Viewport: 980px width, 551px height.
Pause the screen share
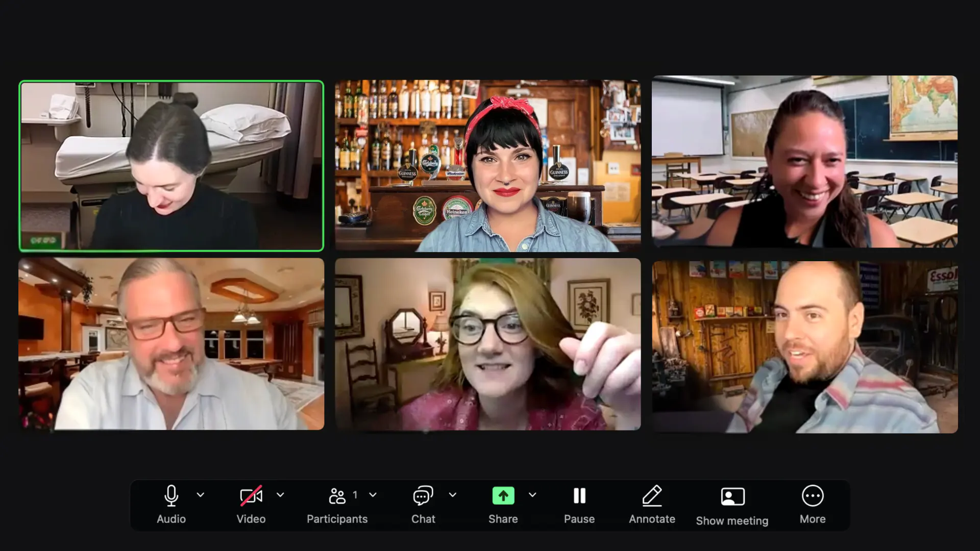click(579, 496)
